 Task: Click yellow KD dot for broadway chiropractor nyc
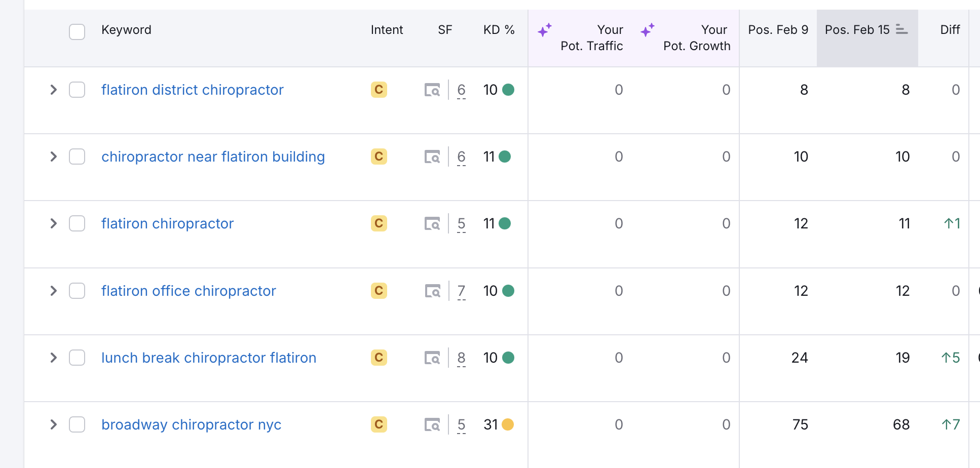coord(508,424)
